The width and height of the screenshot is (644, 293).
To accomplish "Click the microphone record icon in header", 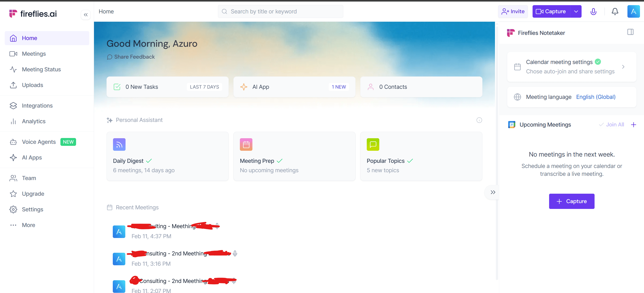I will (593, 11).
